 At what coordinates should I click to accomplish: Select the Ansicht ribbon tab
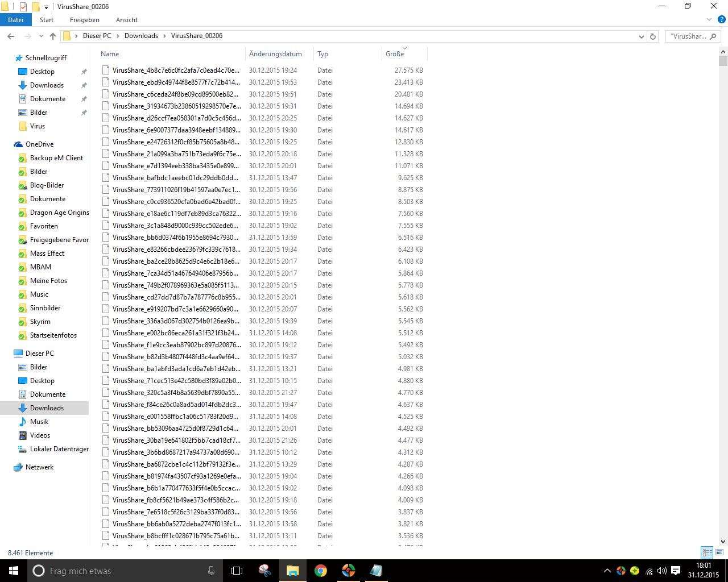click(x=127, y=20)
